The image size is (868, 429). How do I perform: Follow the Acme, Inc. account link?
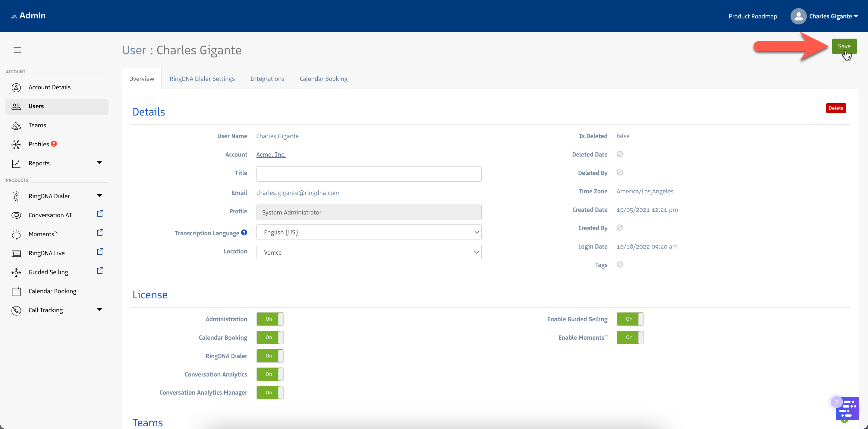[271, 154]
